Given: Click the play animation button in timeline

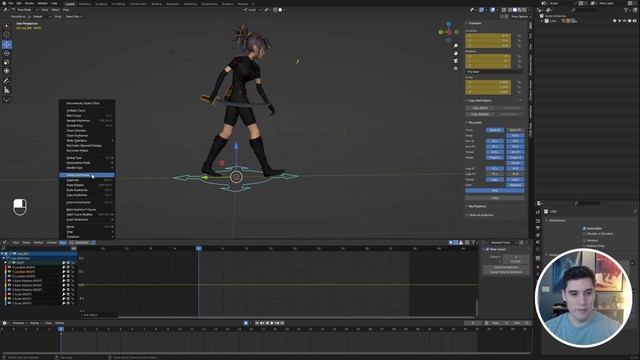Looking at the screenshot, I should click(x=272, y=323).
